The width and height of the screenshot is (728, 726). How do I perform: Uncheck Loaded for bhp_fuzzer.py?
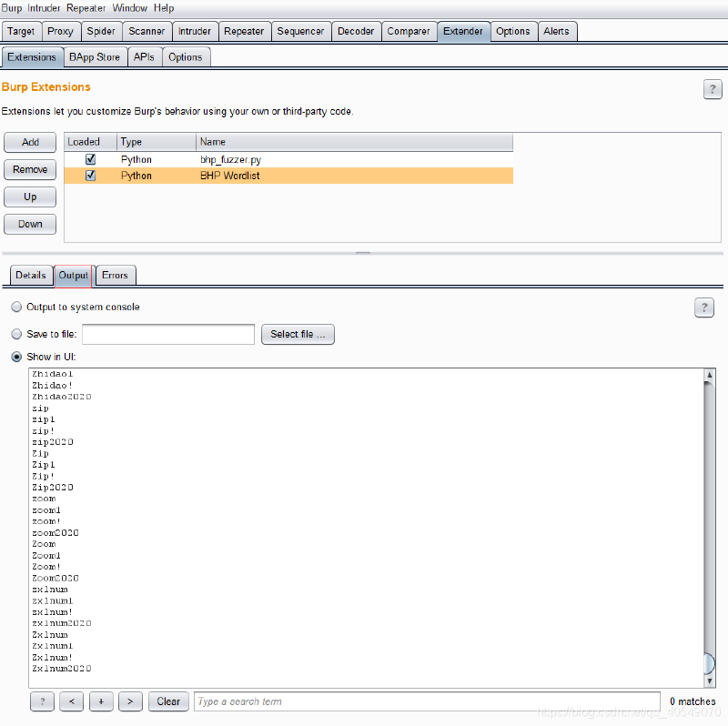[90, 159]
